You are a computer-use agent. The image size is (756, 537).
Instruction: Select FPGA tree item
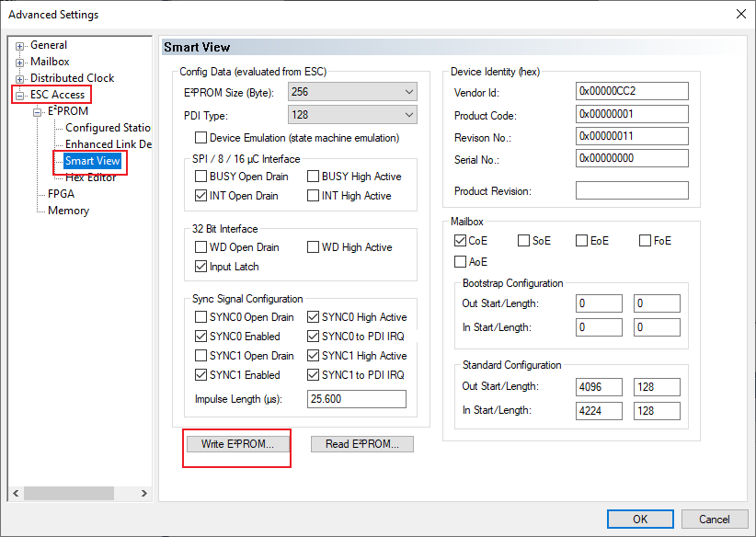[x=61, y=194]
